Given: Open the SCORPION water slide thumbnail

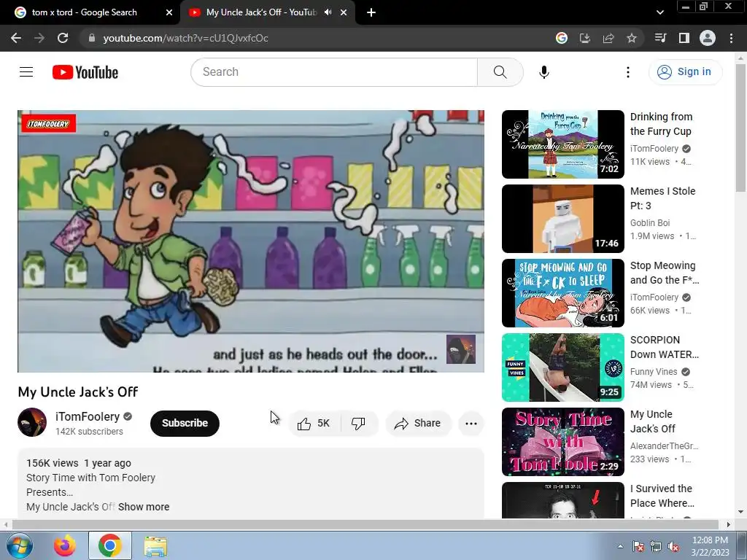Looking at the screenshot, I should coord(562,367).
